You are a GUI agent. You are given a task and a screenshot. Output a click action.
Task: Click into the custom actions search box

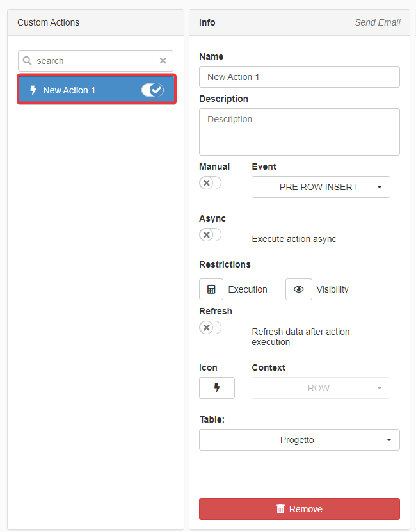[x=96, y=61]
